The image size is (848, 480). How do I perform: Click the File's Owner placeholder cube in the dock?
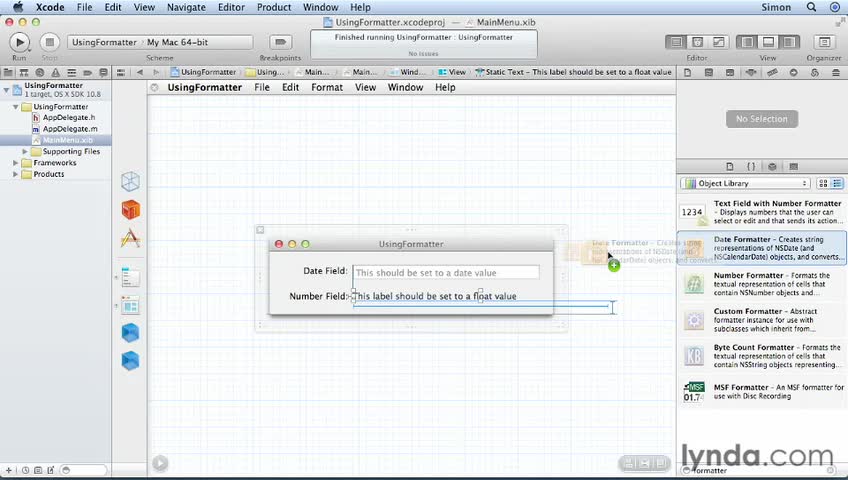(130, 182)
